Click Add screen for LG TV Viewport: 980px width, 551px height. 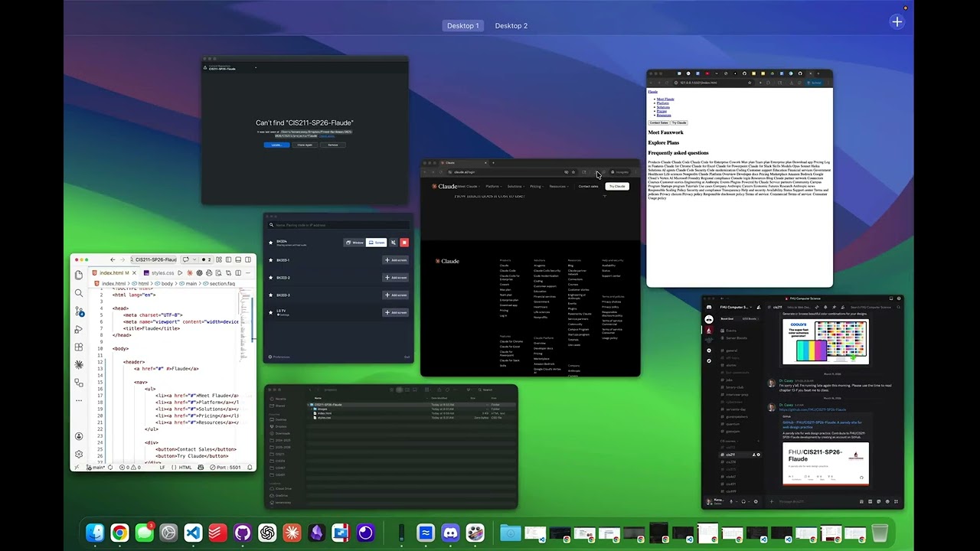[x=396, y=312]
